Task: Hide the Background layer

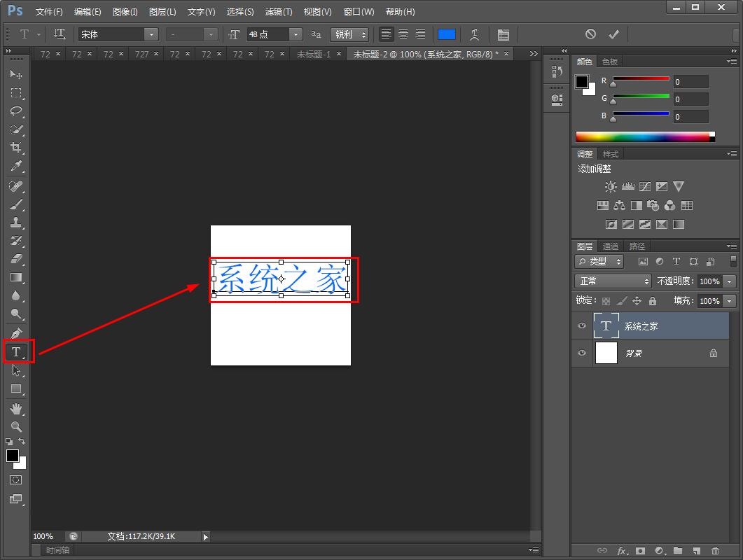Action: pos(582,353)
